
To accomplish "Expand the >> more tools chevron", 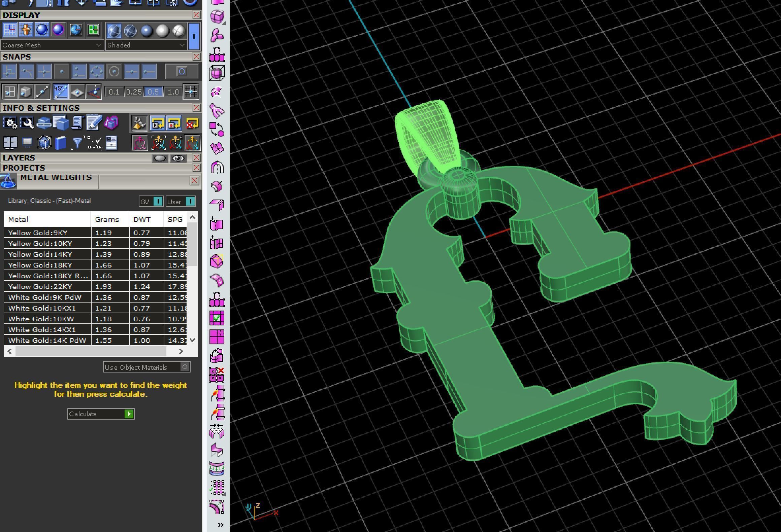I will pos(221,525).
